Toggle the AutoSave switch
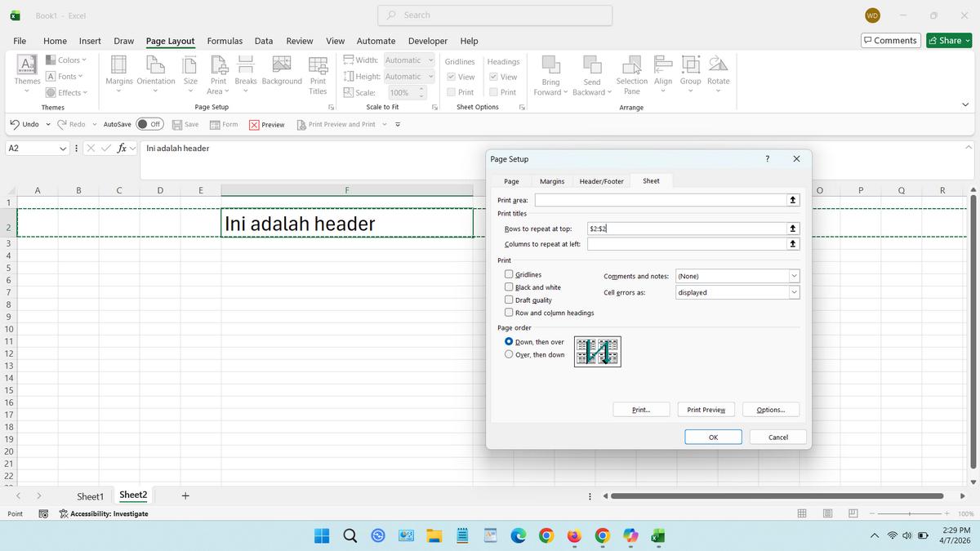This screenshot has height=551, width=980. coord(149,124)
